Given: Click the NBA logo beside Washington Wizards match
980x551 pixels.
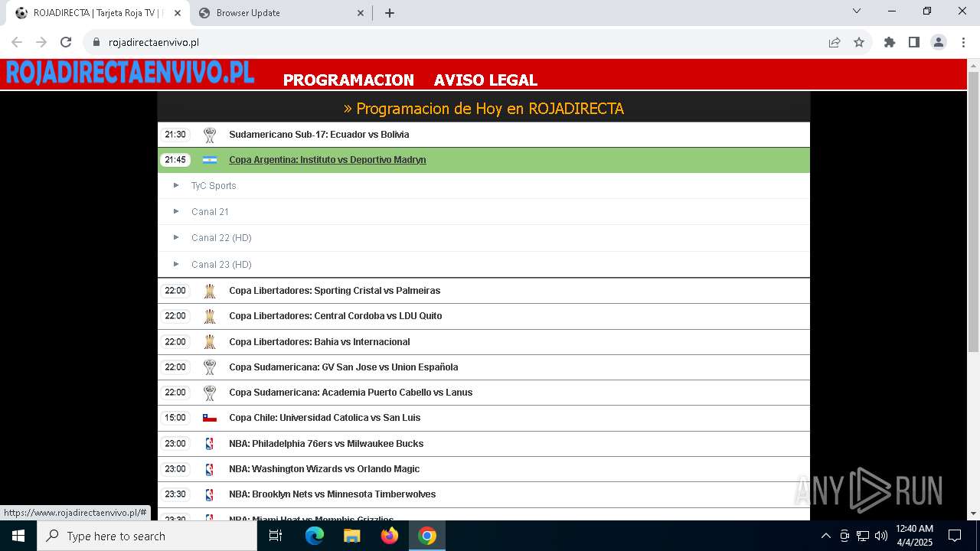Looking at the screenshot, I should tap(210, 469).
